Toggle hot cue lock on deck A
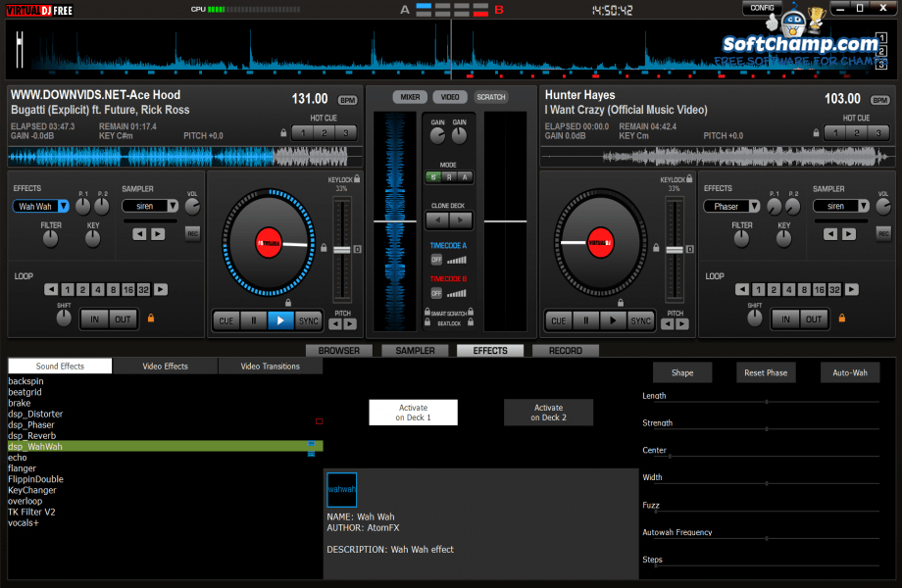The width and height of the screenshot is (902, 588). coord(283,132)
